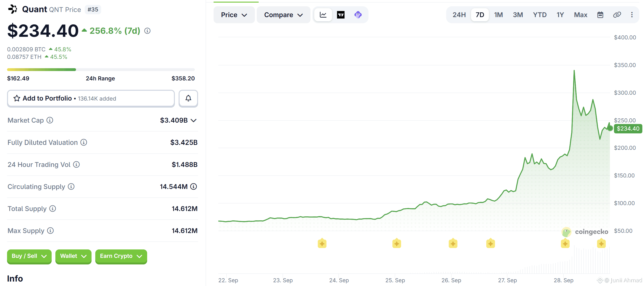Image resolution: width=644 pixels, height=286 pixels.
Task: Open the calendar date range picker
Action: [x=600, y=15]
